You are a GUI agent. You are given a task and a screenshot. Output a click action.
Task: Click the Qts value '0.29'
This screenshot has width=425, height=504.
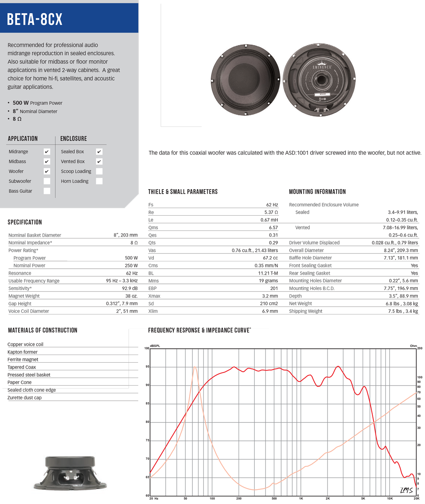(274, 243)
